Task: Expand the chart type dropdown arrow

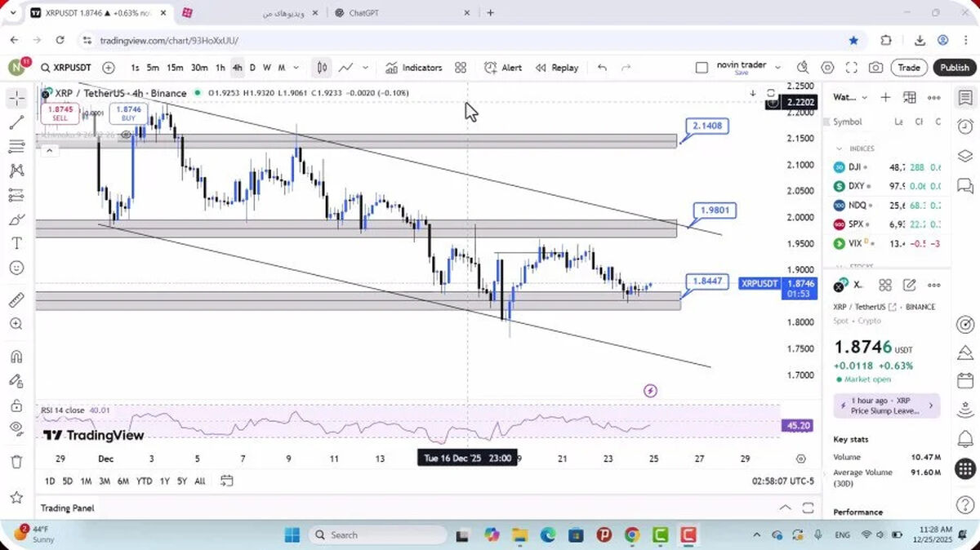Action: tap(365, 68)
